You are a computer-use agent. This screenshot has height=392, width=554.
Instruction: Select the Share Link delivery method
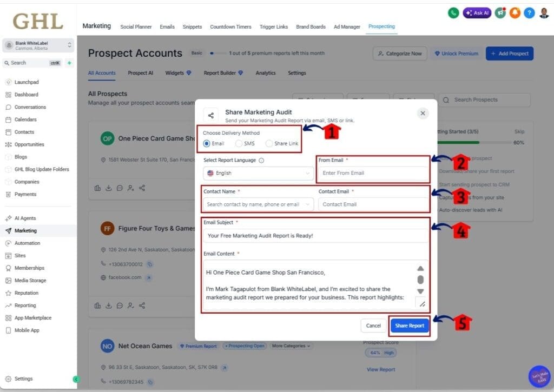pos(269,143)
